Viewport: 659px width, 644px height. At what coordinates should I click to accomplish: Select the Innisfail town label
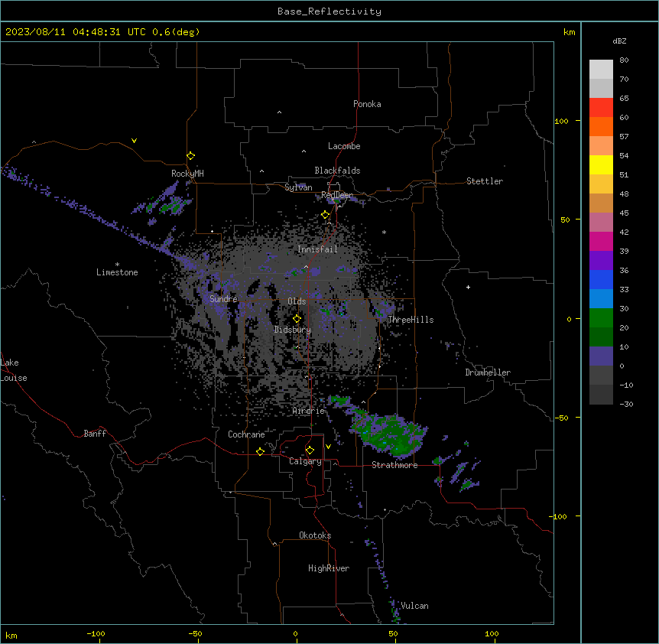coord(317,249)
